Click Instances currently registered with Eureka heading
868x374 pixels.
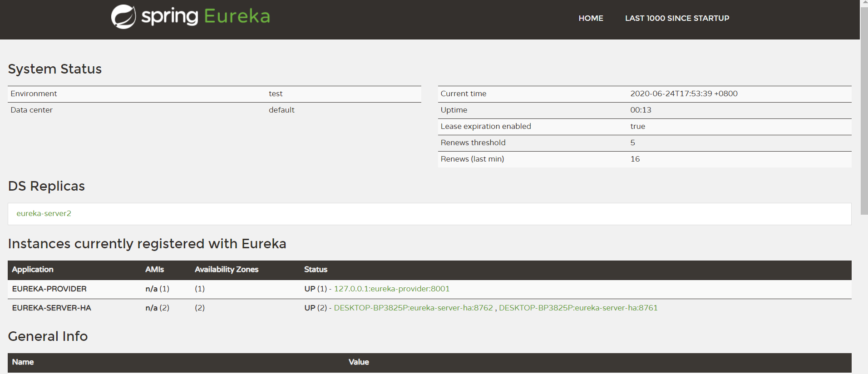[x=147, y=244]
